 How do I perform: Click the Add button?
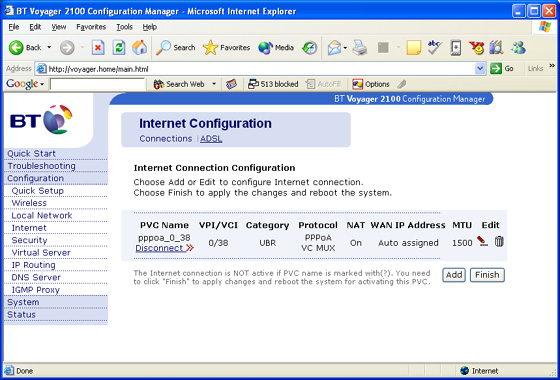click(x=454, y=275)
